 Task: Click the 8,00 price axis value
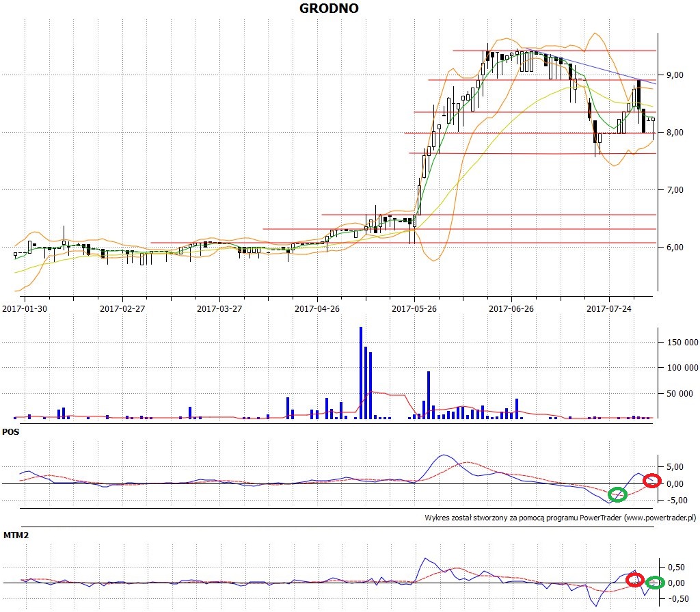[675, 132]
